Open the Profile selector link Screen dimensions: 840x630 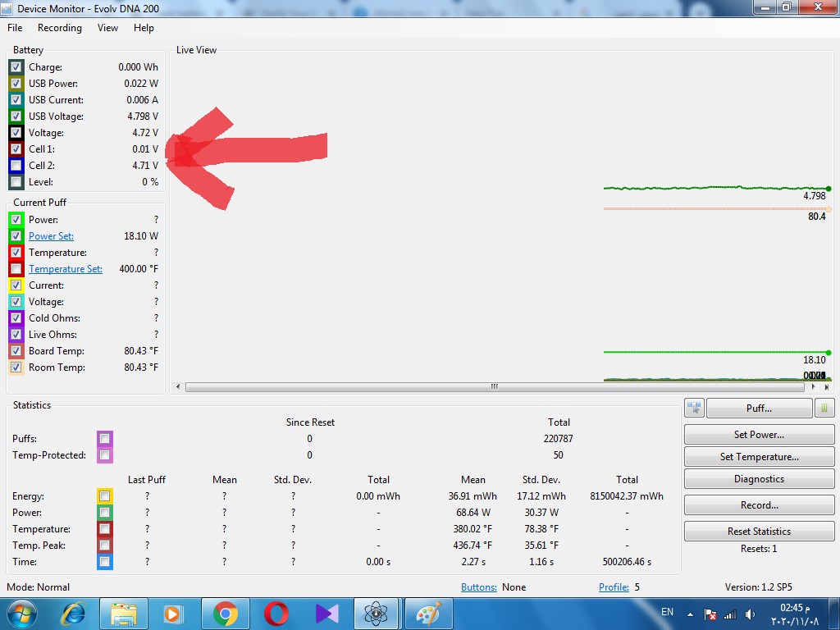coord(614,587)
